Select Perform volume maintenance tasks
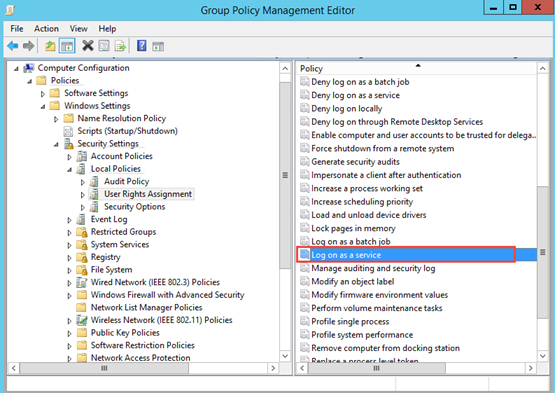 click(x=377, y=308)
